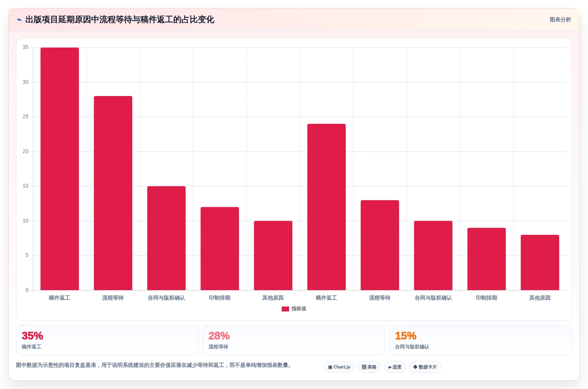Click the bar valued 15 for 合同与版权确认
The height and width of the screenshot is (389, 588).
166,238
